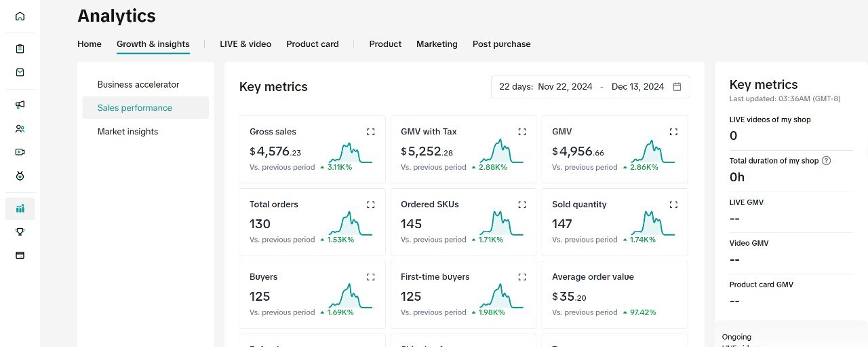
Task: Open the medal growth sidebar icon
Action: click(20, 176)
